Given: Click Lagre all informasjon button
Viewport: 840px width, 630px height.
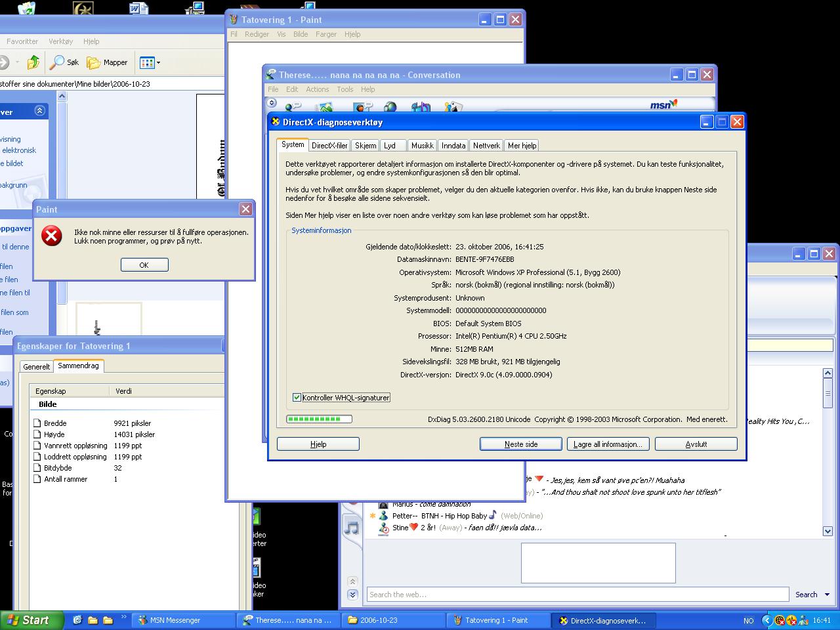Looking at the screenshot, I should click(608, 444).
